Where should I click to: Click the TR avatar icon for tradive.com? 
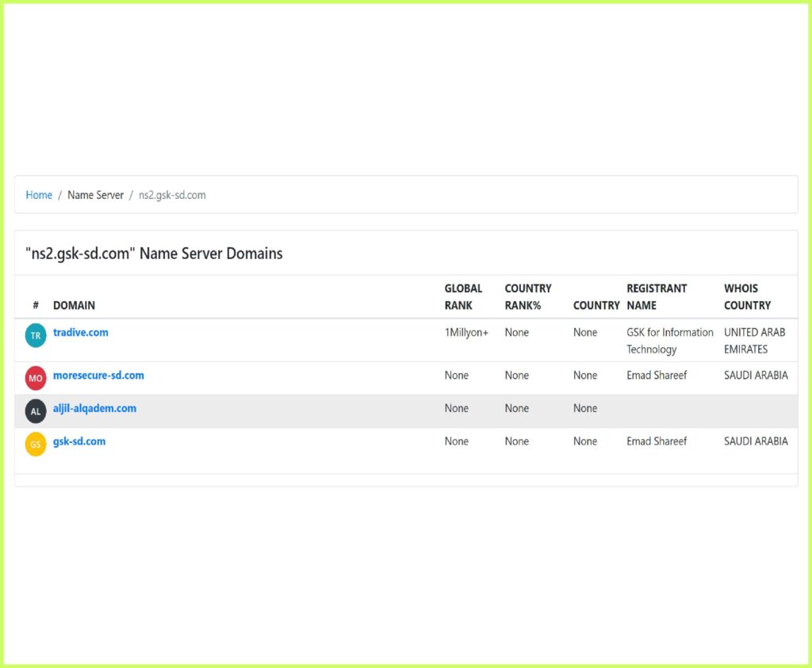coord(36,335)
